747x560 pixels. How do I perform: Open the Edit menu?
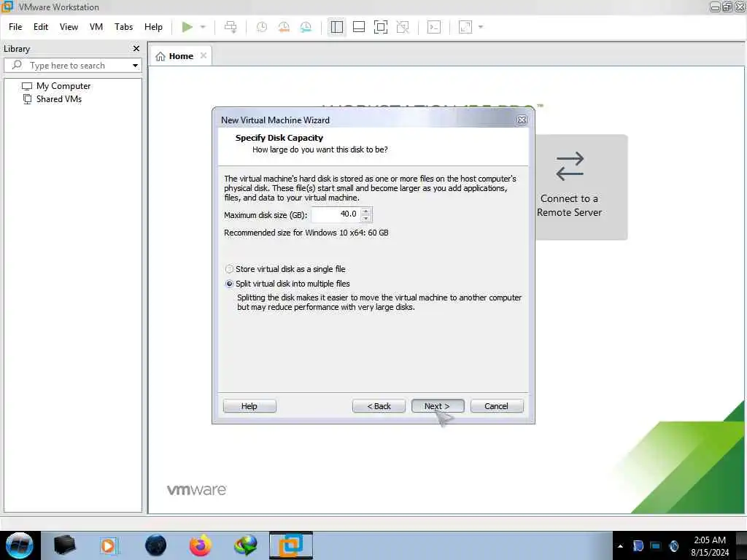point(41,27)
